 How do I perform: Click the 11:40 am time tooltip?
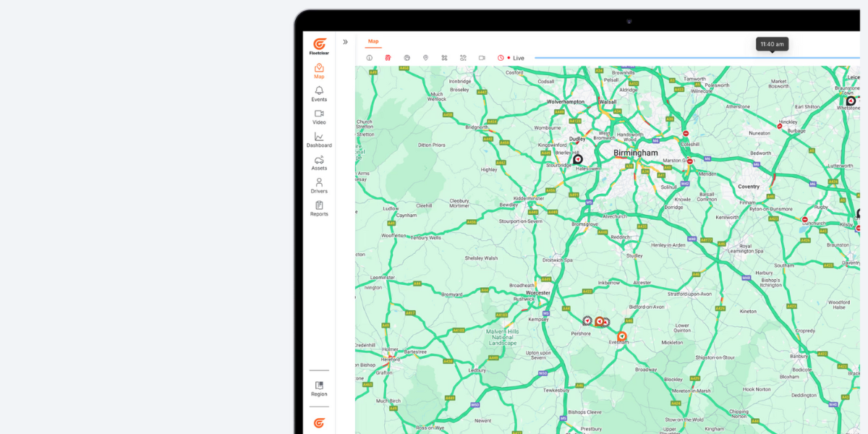click(x=772, y=44)
